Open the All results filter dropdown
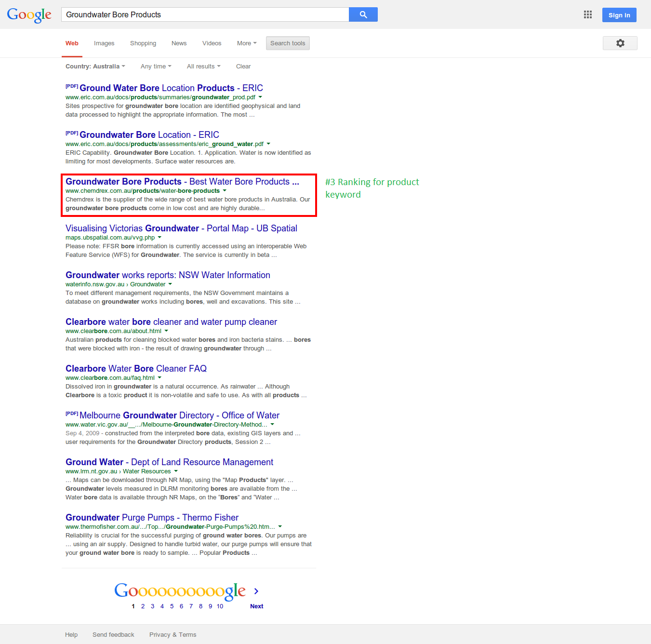651x644 pixels. pos(203,66)
